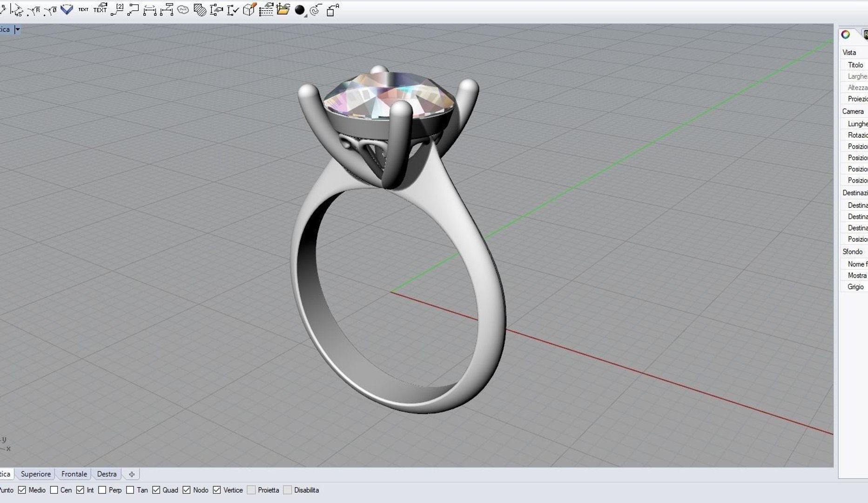Click the folder with axes icon

pyautogui.click(x=283, y=9)
